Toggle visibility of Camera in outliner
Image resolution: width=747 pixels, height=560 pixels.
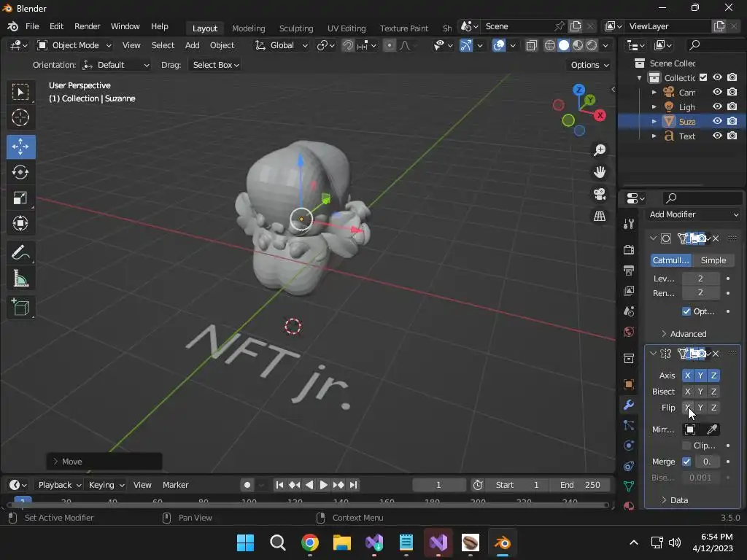tap(717, 92)
